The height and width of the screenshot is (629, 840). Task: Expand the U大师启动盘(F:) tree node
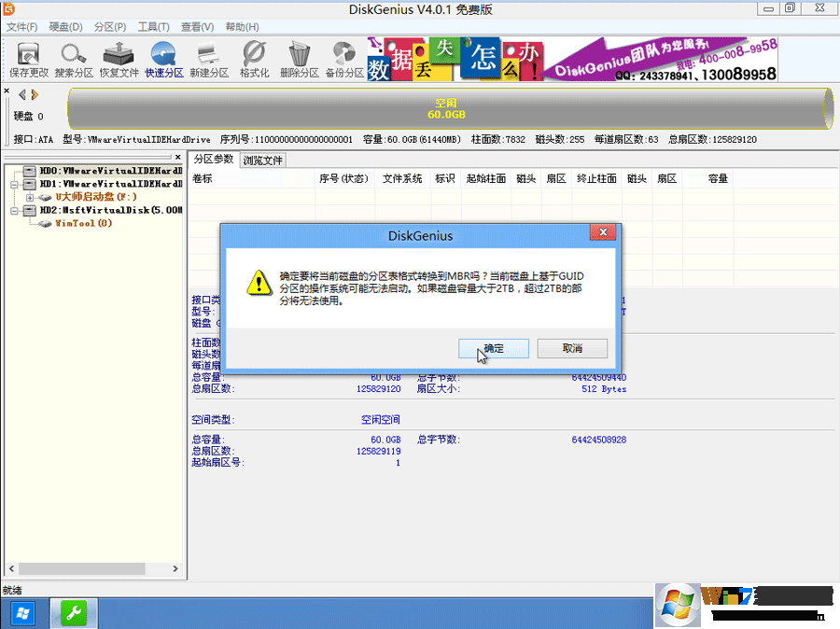click(28, 197)
